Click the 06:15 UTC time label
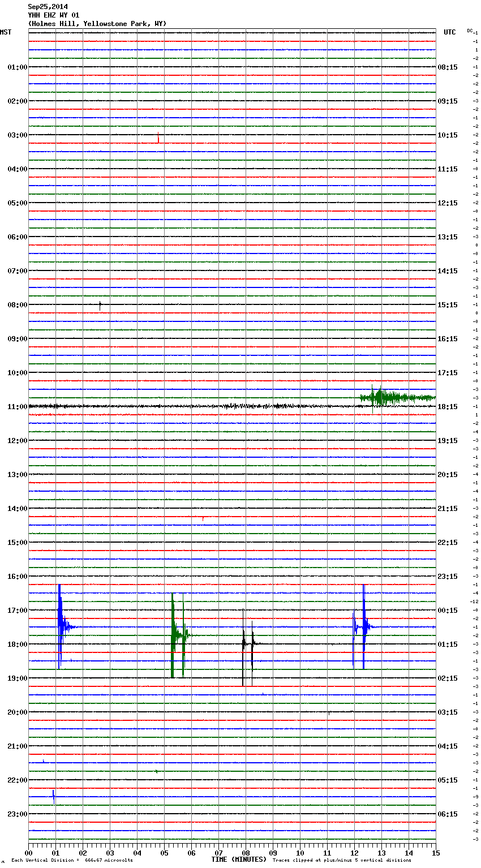 (448, 814)
